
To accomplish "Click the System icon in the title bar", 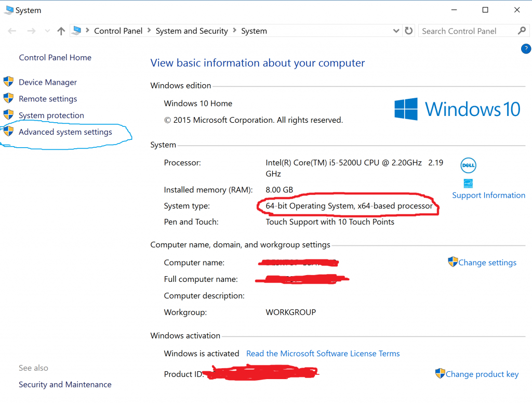I will click(x=9, y=10).
